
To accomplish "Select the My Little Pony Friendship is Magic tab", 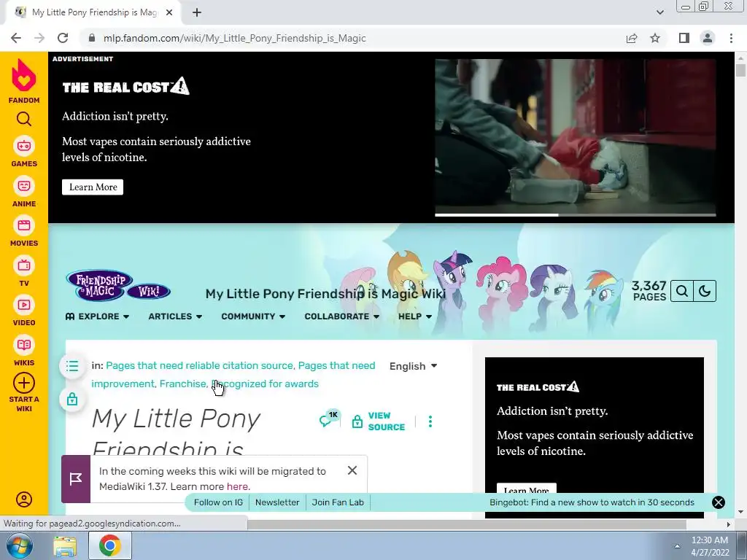I will [94, 12].
